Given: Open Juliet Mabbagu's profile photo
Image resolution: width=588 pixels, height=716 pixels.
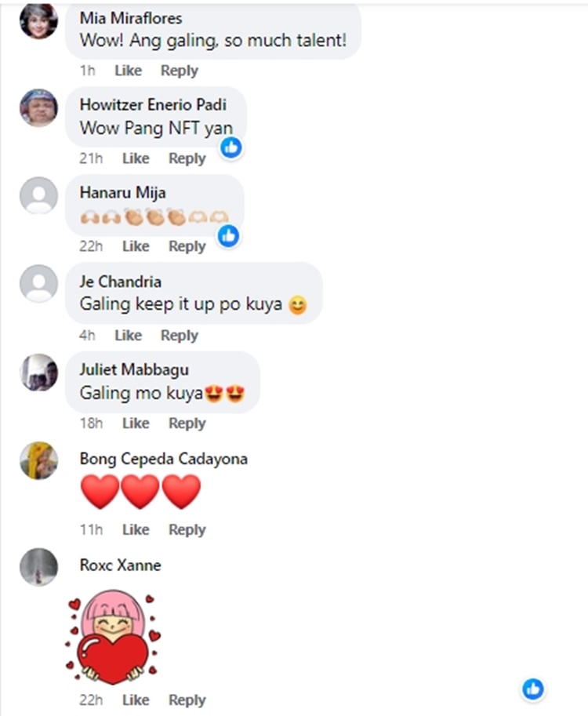Looking at the screenshot, I should [38, 373].
